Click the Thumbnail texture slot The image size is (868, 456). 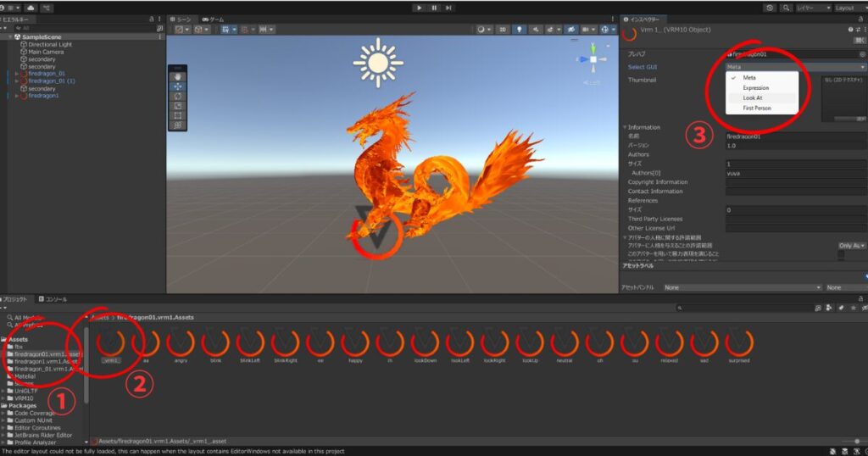tap(844, 100)
